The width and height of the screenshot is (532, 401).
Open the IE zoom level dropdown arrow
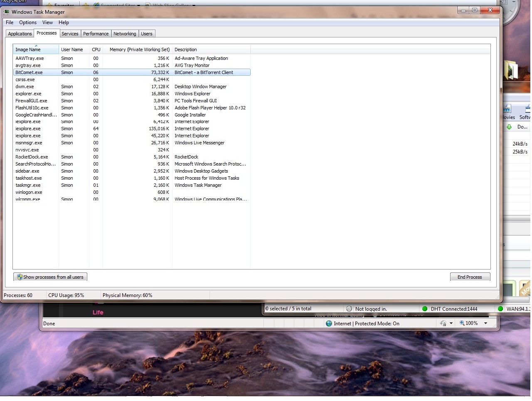pyautogui.click(x=485, y=323)
